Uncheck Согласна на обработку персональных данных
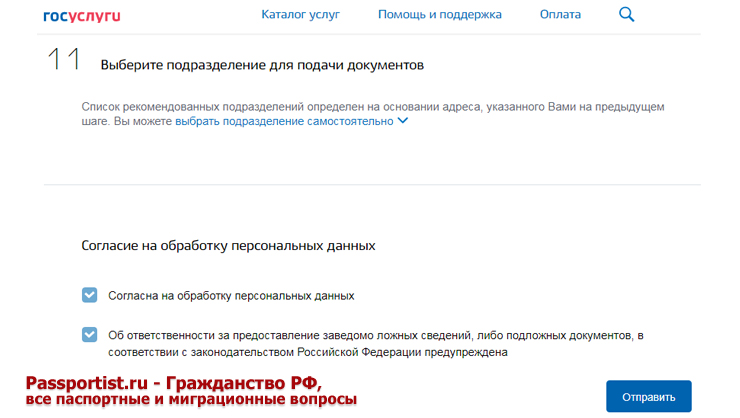The height and width of the screenshot is (418, 740). pyautogui.click(x=90, y=295)
